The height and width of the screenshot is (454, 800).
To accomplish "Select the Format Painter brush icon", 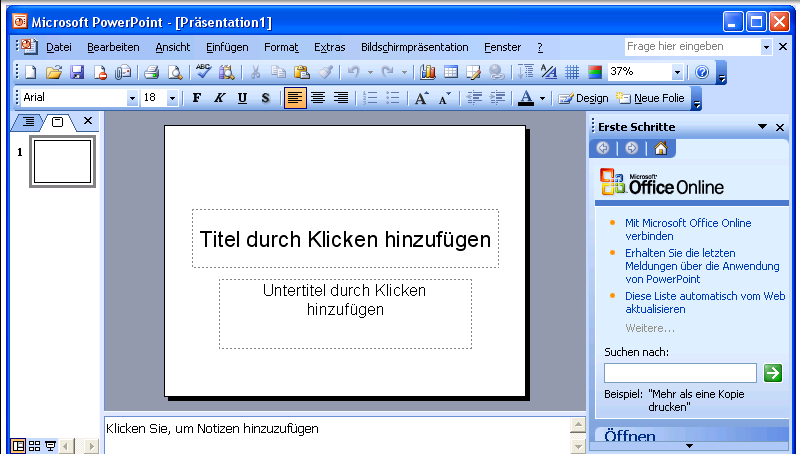I will click(x=325, y=72).
